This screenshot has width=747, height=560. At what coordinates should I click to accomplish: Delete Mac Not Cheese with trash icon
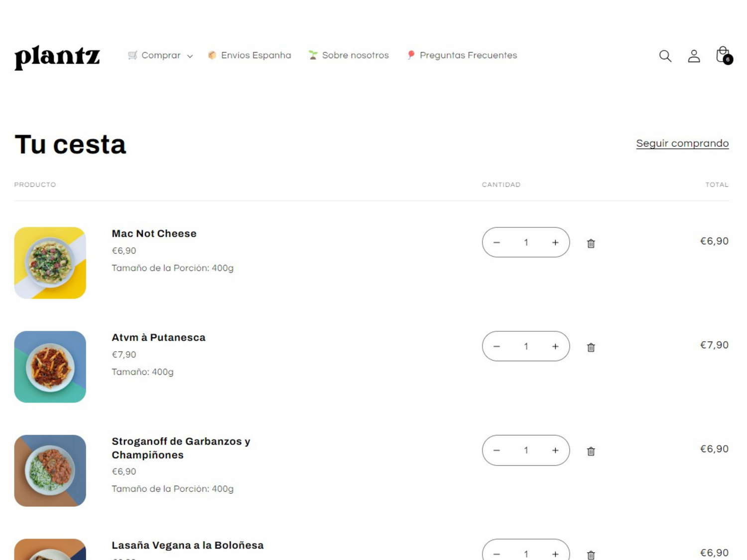point(591,243)
